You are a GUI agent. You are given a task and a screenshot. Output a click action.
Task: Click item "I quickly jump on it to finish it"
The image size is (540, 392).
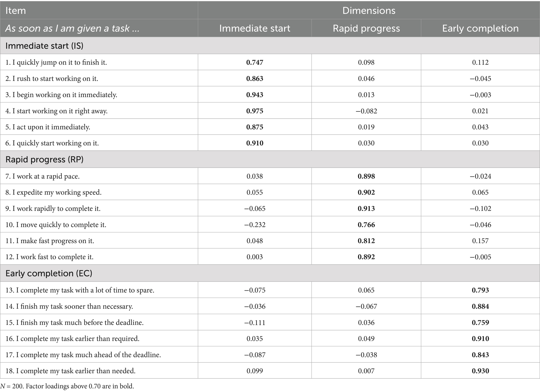56,62
